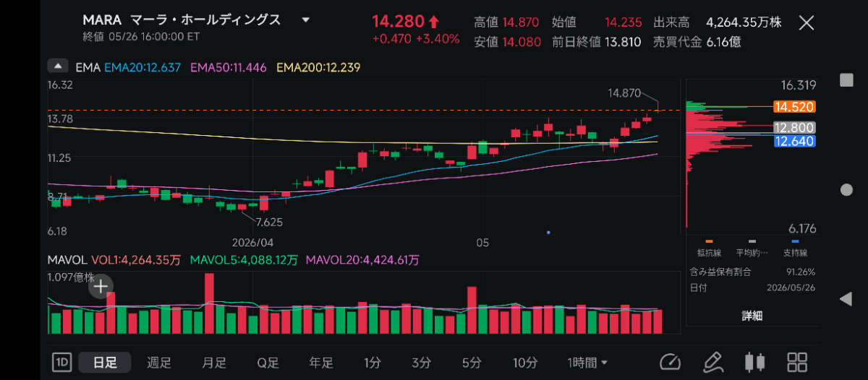Select the 平均約 average cost legend
Screen dimensions: 868x380
point(752,249)
